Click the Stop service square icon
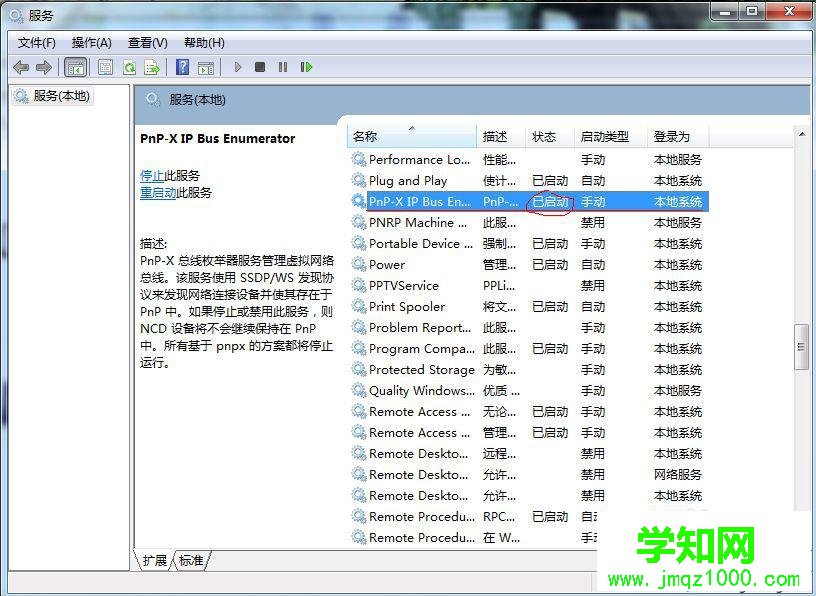 point(259,67)
